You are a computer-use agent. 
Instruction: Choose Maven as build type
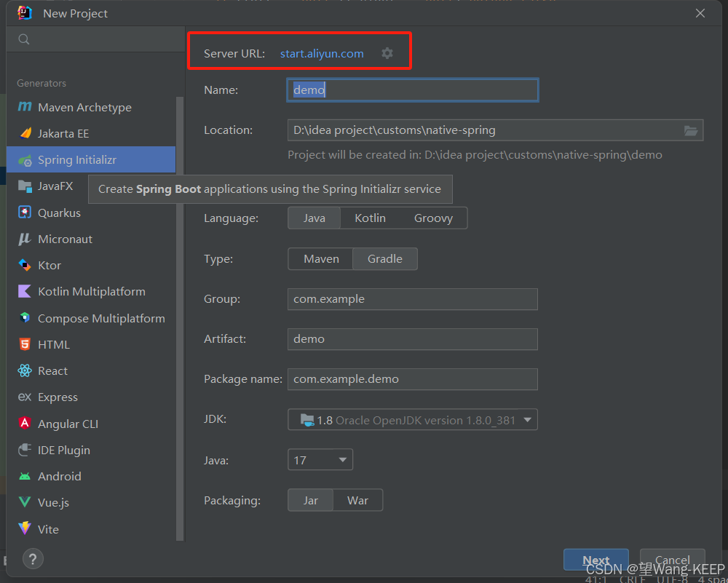[x=321, y=258]
